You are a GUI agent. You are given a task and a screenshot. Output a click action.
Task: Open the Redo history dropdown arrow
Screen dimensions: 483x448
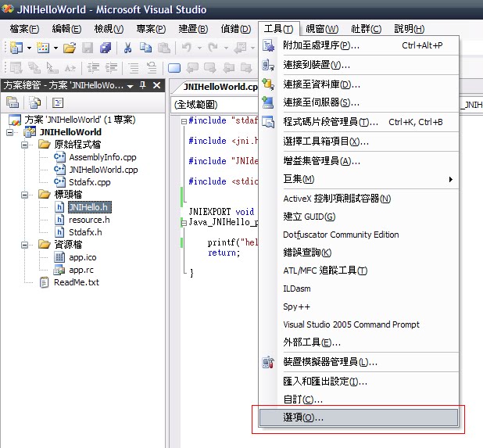pyautogui.click(x=226, y=48)
